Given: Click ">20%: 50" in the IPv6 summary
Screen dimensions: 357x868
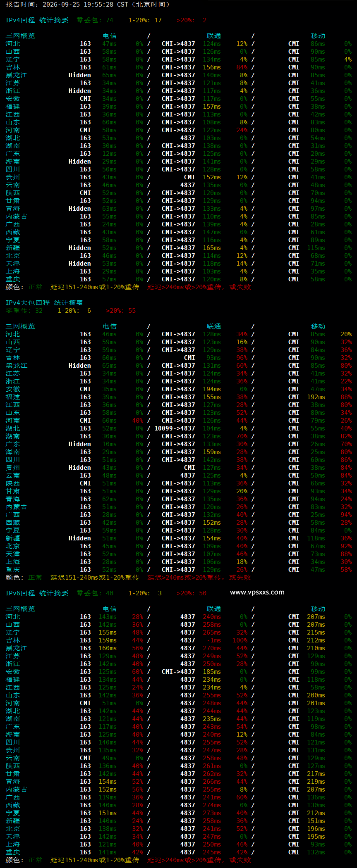Looking at the screenshot, I should tap(192, 593).
